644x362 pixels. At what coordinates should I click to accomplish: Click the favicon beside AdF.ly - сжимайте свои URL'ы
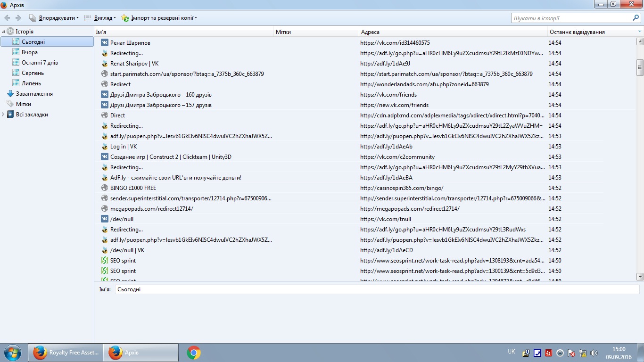coord(105,177)
